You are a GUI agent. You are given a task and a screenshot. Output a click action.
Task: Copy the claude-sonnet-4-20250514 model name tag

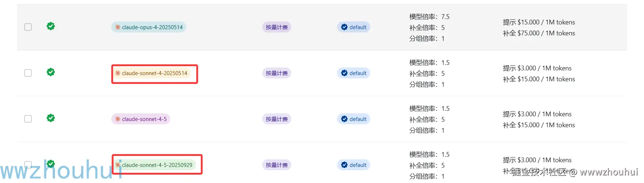click(x=155, y=73)
